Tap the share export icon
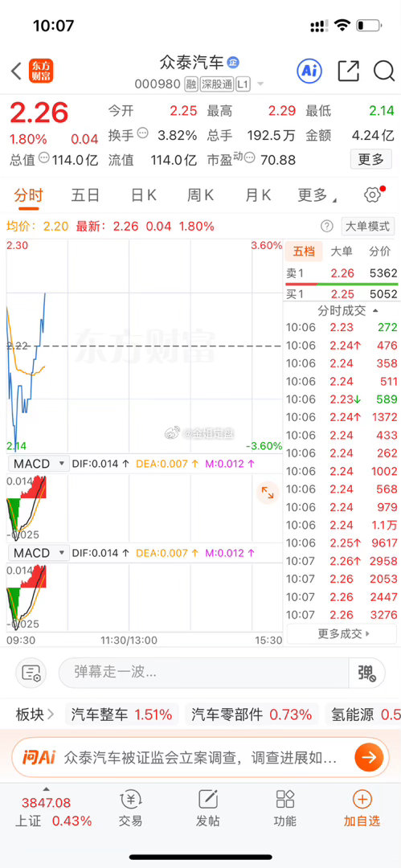 coord(349,71)
